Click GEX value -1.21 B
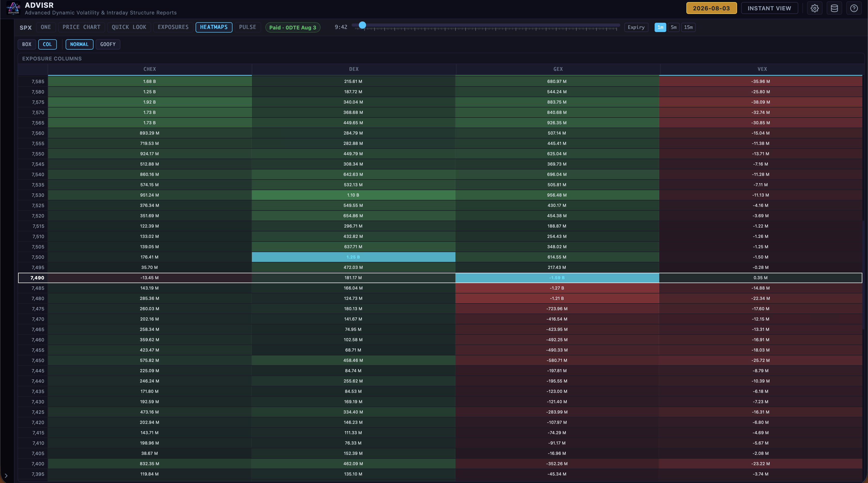Viewport: 868px width, 483px height. 557,298
